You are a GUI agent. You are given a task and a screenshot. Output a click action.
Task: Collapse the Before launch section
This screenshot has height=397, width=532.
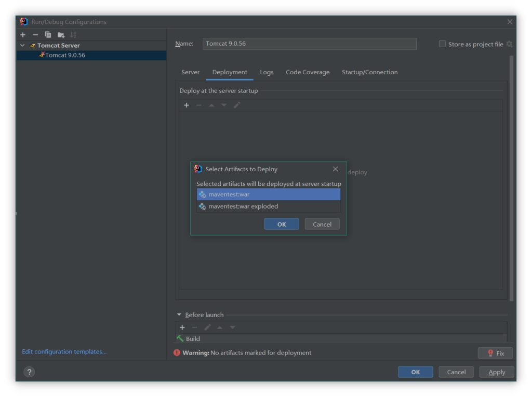click(179, 314)
